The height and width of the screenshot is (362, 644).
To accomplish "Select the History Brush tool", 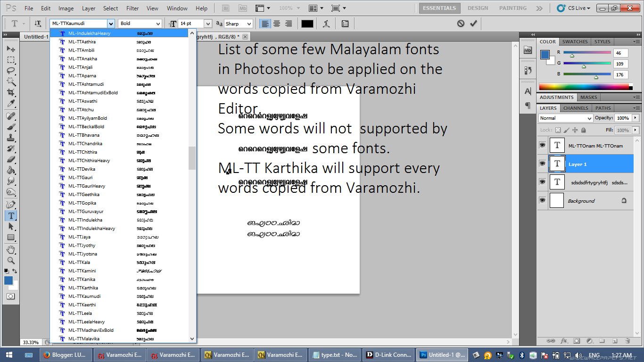I will (11, 149).
